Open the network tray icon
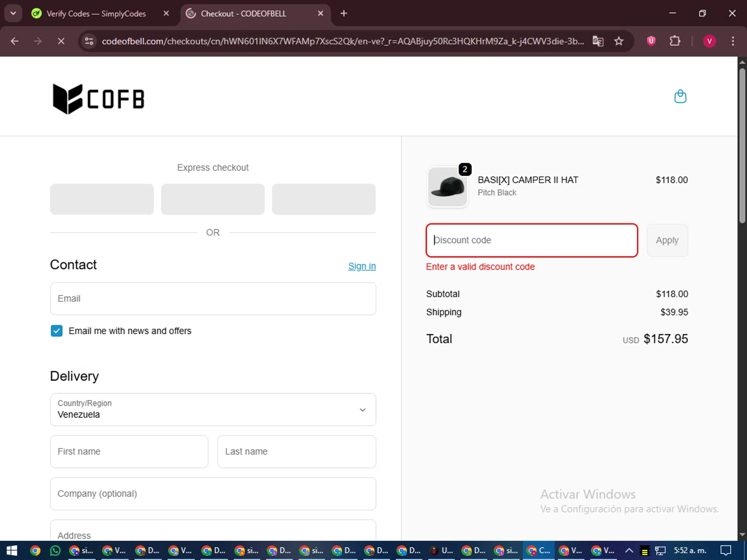Screen dimensions: 747x560 click(660, 551)
